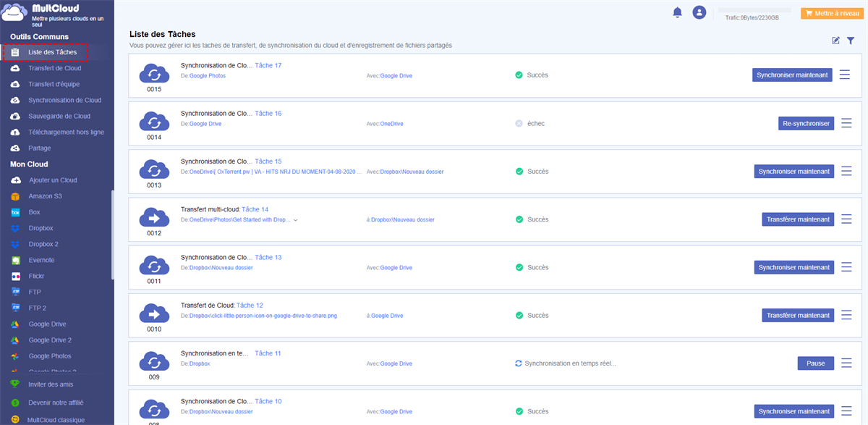Click the transfer arrow cloud icon for task 0012
The image size is (868, 425).
click(x=154, y=217)
